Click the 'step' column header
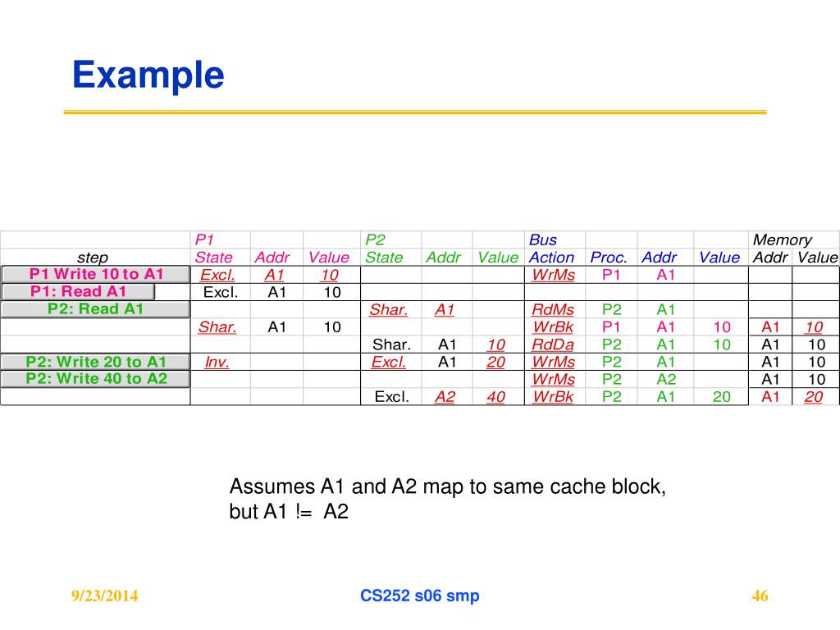The image size is (840, 630). coord(93,258)
